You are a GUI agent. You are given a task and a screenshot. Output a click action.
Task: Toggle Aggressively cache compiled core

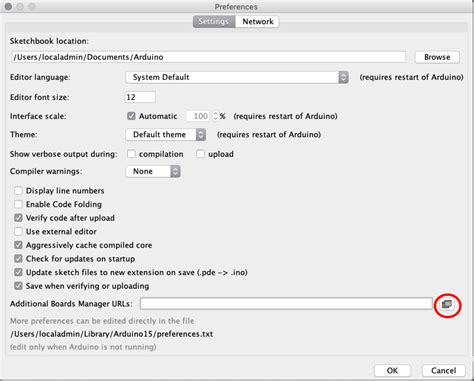point(18,245)
